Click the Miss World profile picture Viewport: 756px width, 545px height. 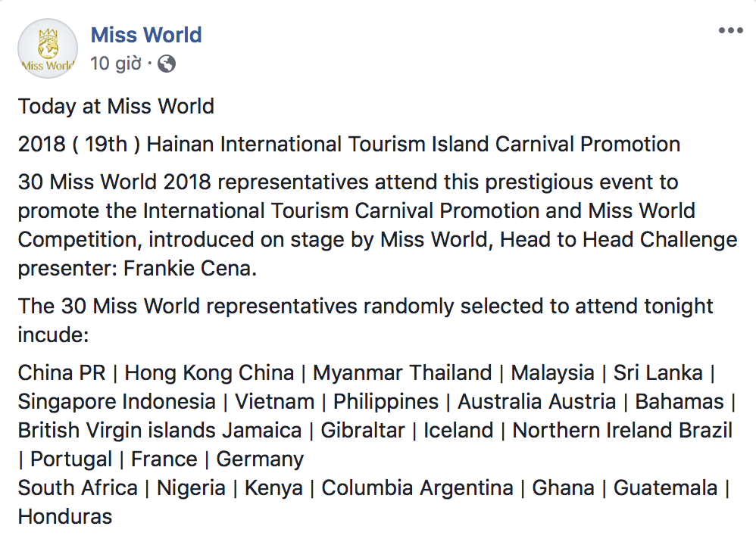(x=48, y=49)
